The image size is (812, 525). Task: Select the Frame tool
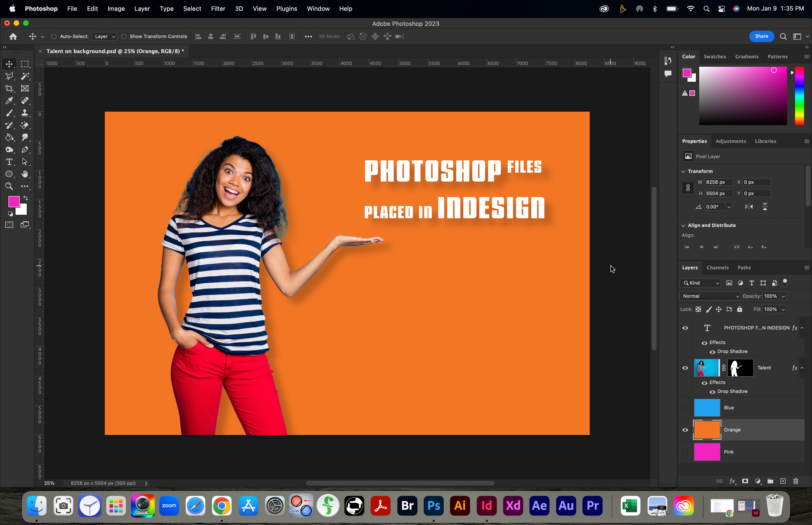(24, 88)
